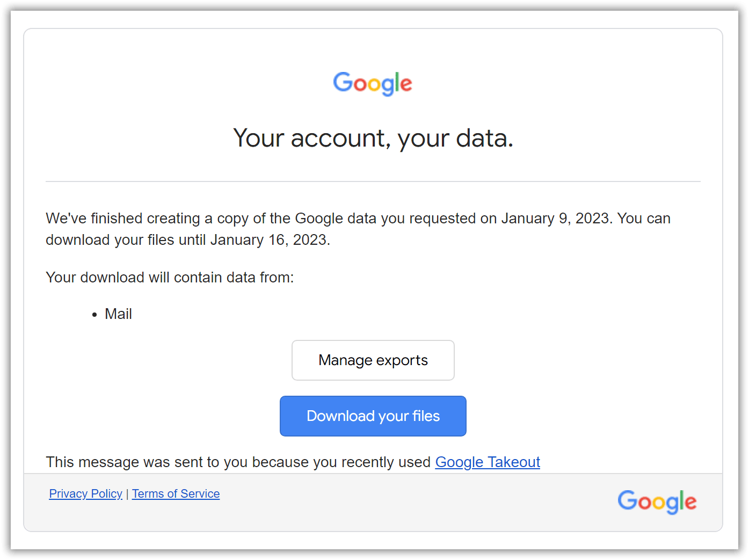
Task: Click the Google logo in the footer
Action: click(657, 502)
